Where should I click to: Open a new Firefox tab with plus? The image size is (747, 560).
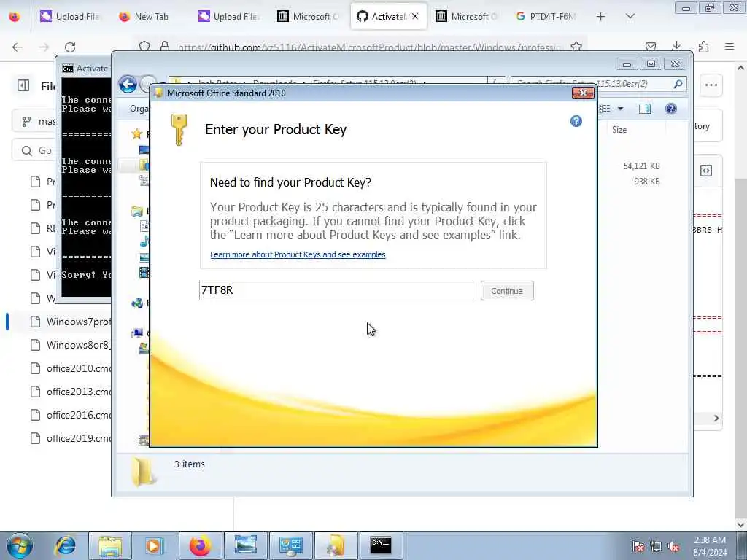click(x=601, y=17)
